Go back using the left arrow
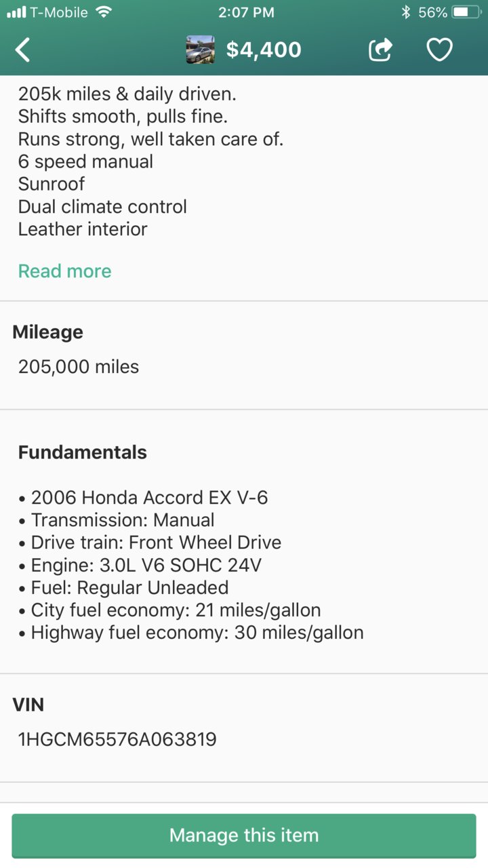The image size is (488, 868). (22, 50)
